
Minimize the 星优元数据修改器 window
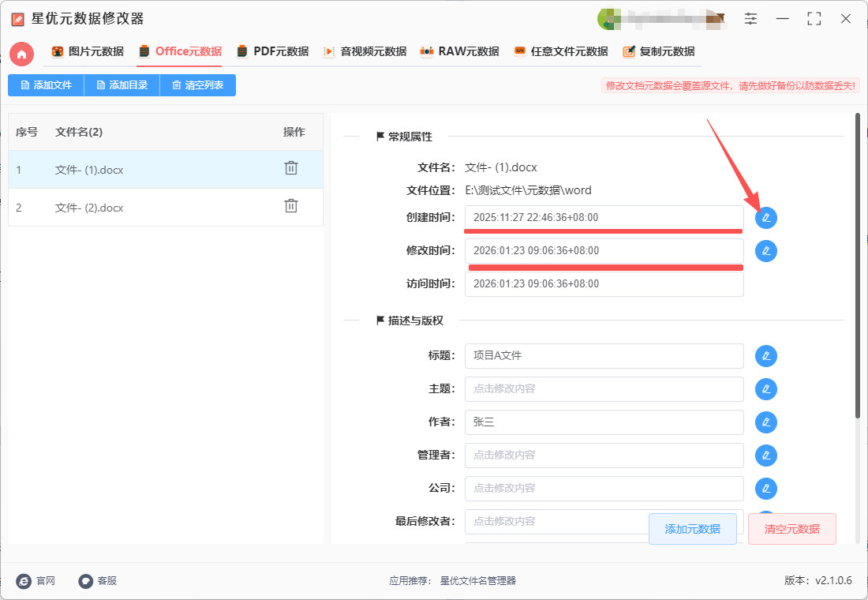[782, 19]
